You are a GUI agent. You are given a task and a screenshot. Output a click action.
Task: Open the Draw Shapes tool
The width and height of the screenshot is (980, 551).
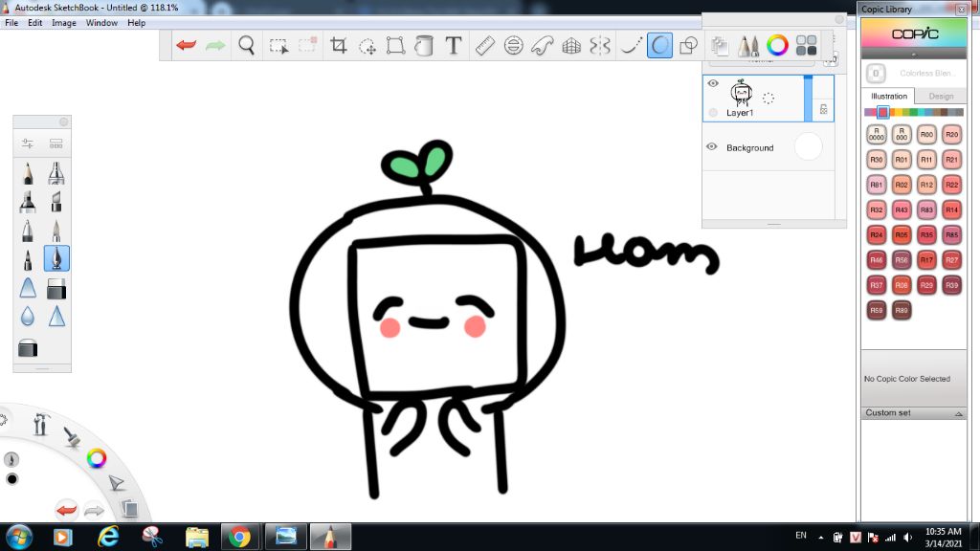point(688,45)
